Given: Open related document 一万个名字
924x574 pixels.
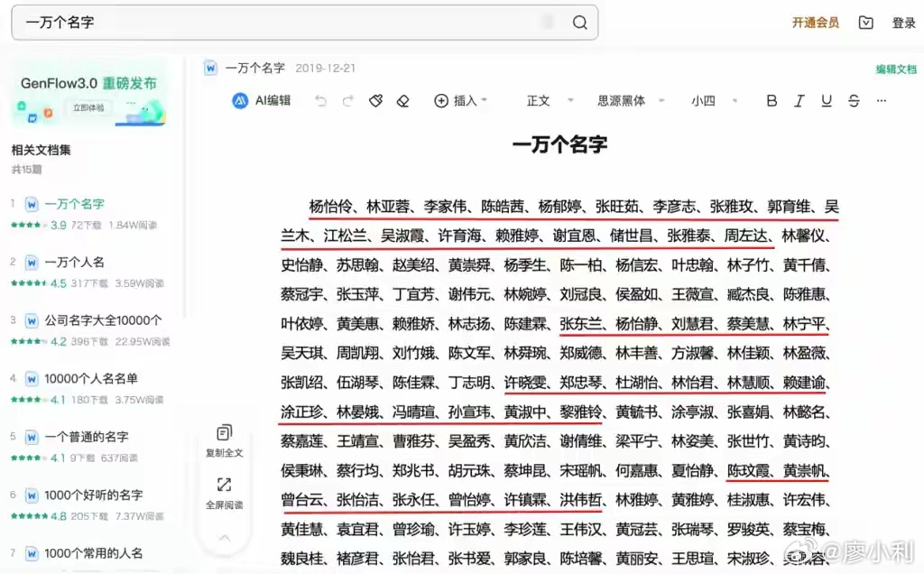Looking at the screenshot, I should (74, 204).
